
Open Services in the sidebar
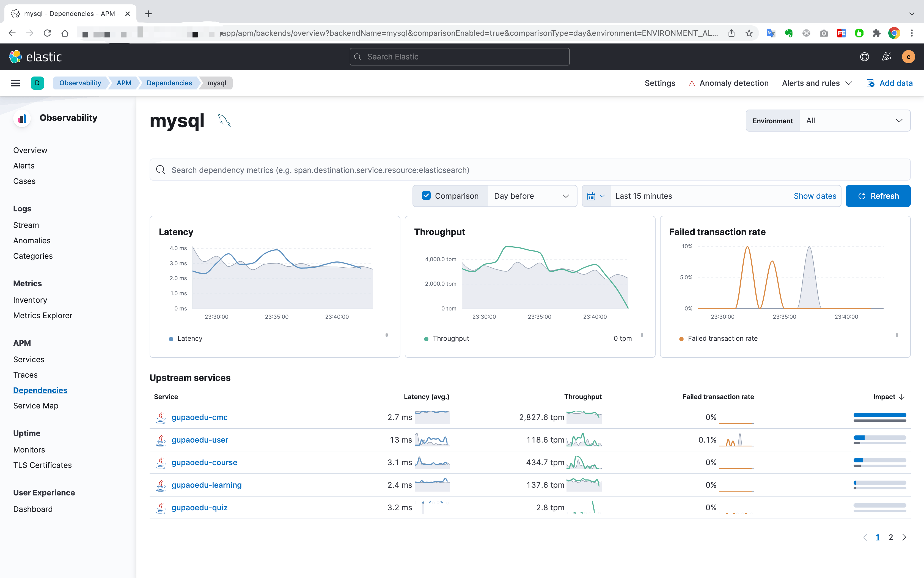point(29,359)
